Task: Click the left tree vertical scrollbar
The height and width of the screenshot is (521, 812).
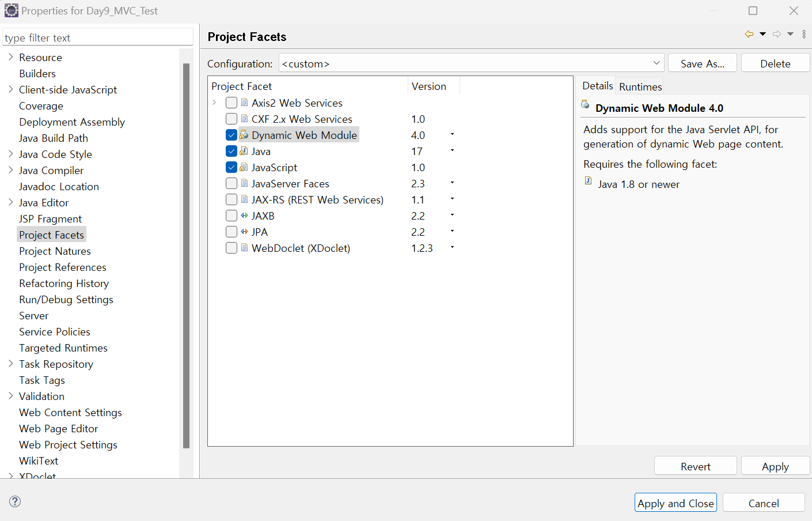Action: point(186,255)
